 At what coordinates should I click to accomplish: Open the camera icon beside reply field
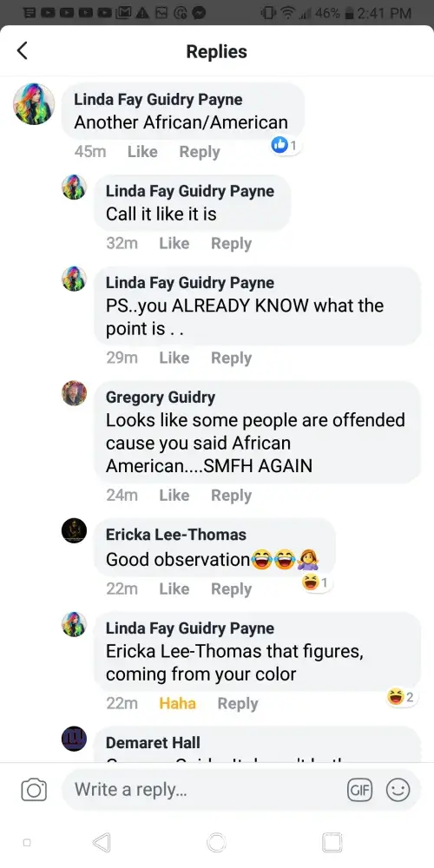[x=34, y=789]
